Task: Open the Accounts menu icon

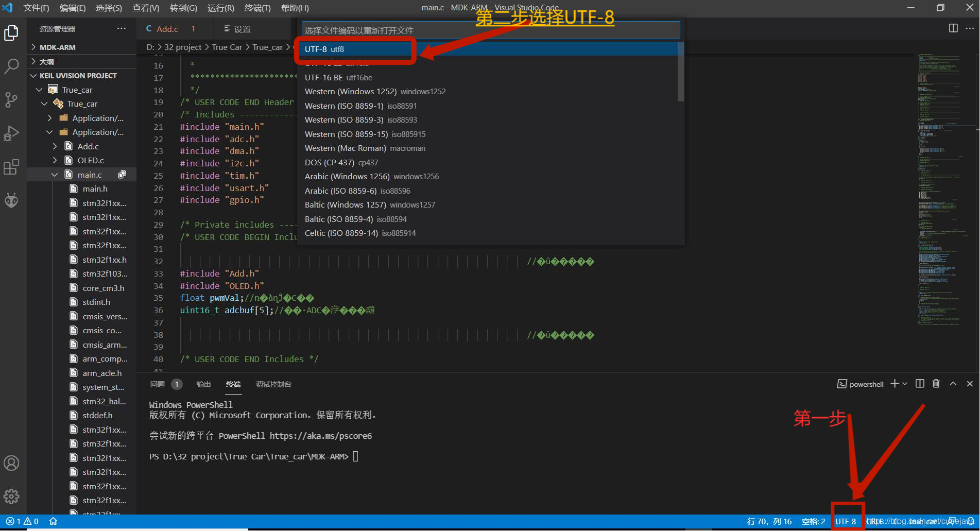Action: pos(11,463)
